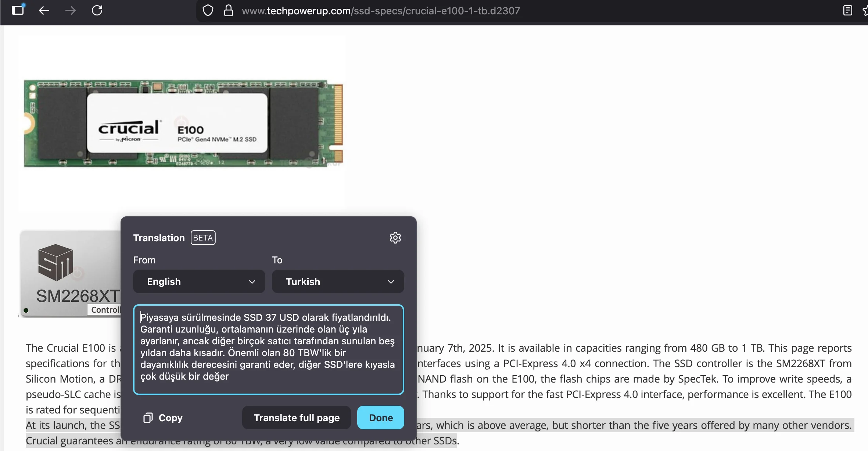
Task: Open a new tab
Action: point(18,10)
